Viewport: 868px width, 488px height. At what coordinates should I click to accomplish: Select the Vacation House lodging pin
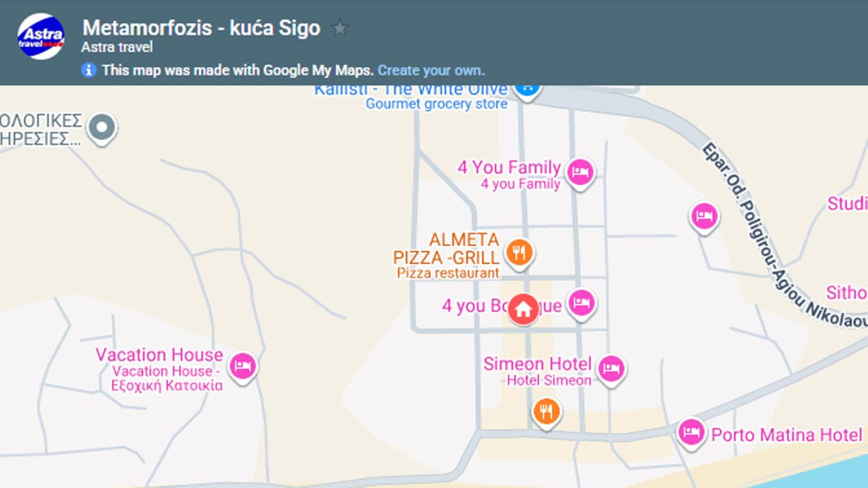243,366
